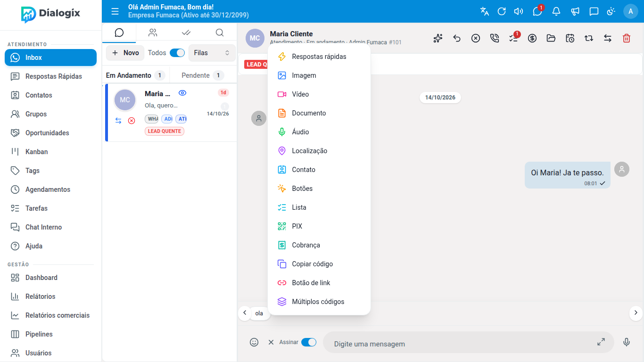
Task: Open the dollar opportunity icon
Action: [x=532, y=38]
